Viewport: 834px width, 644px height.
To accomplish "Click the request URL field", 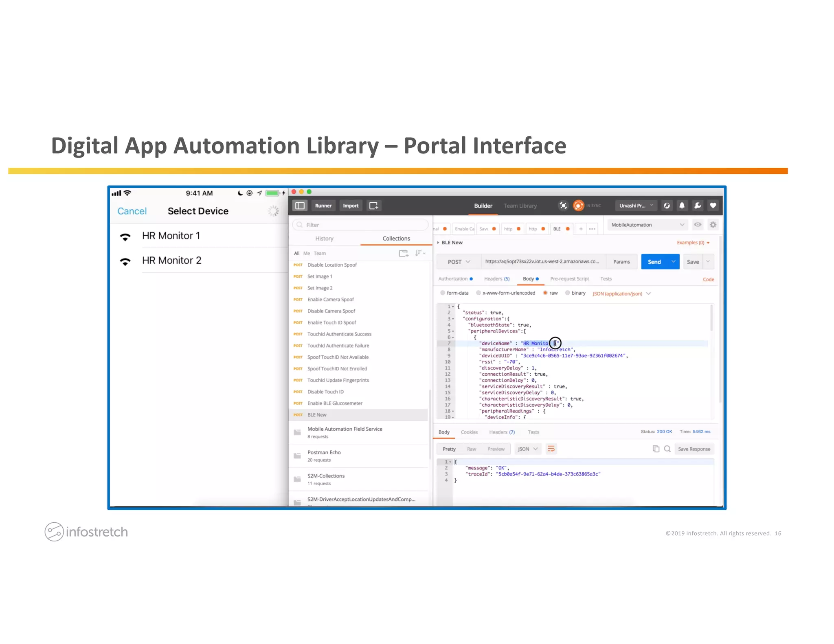I will pyautogui.click(x=543, y=262).
